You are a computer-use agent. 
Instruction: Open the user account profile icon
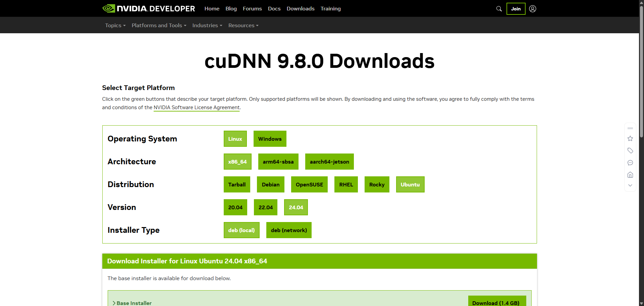pos(533,9)
